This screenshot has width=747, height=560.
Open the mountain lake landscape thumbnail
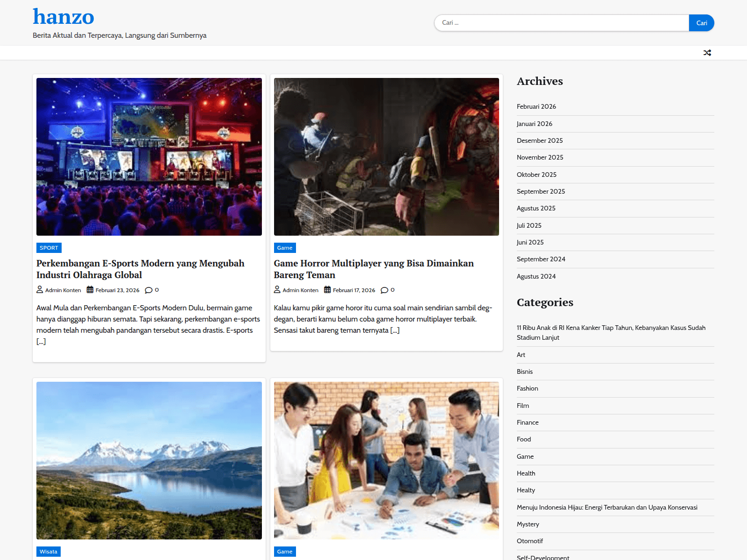coord(149,461)
